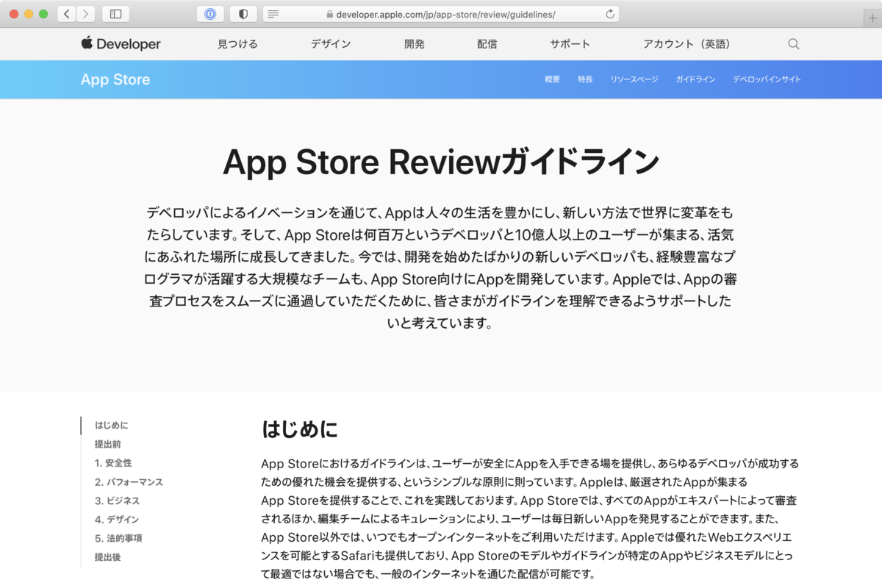Minimize the Safari window with yellow button
882x588 pixels.
(x=29, y=14)
